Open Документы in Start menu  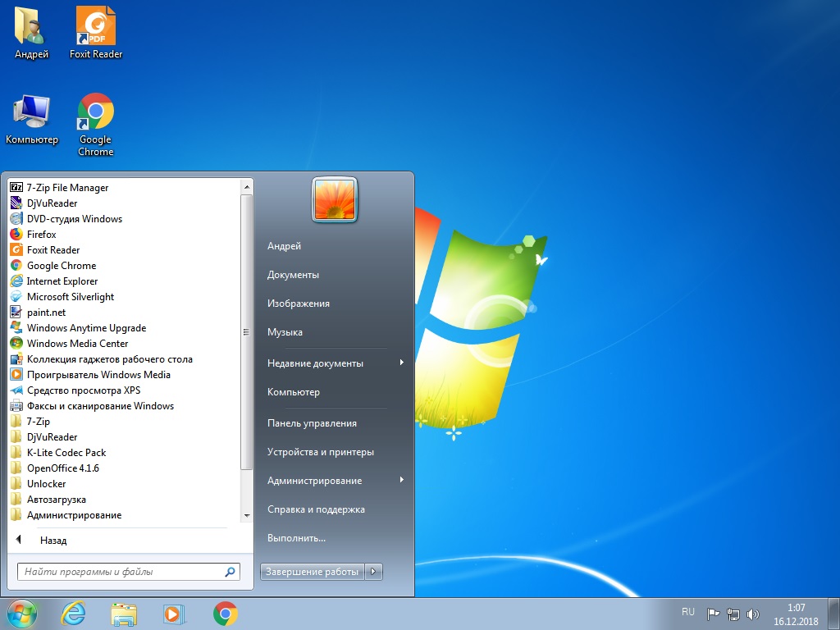293,275
